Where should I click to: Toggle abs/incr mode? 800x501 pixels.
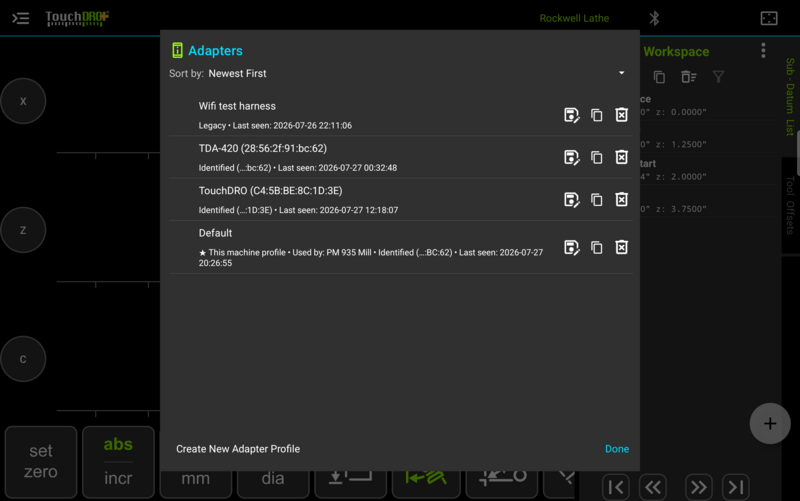click(x=118, y=462)
